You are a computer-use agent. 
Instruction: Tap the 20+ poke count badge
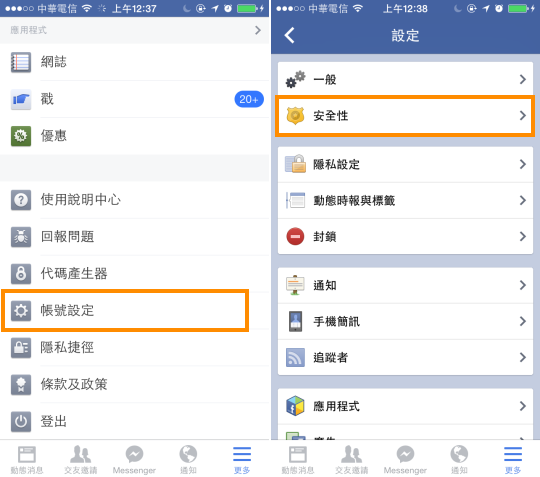249,99
